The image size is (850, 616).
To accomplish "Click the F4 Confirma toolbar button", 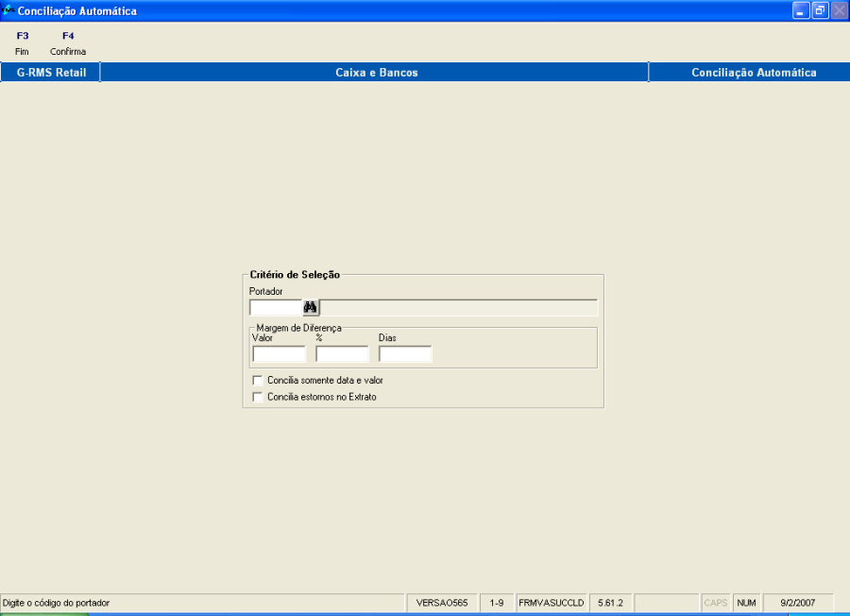I will pos(68,43).
